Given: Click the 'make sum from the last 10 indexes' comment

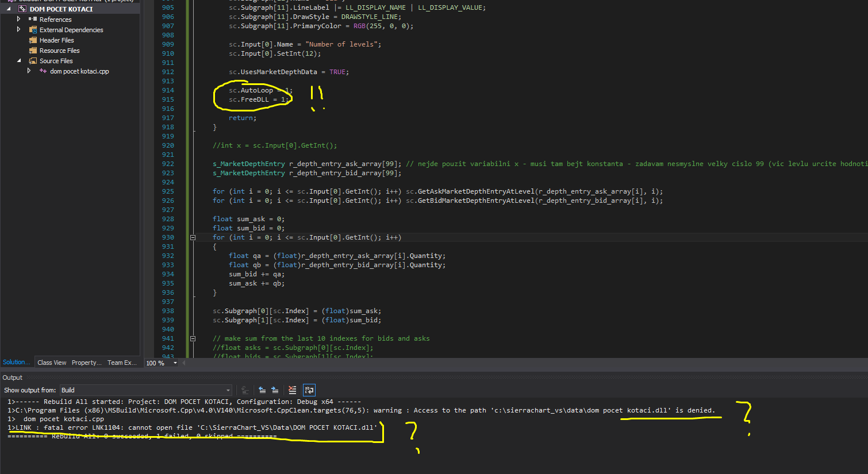Looking at the screenshot, I should tap(321, 338).
